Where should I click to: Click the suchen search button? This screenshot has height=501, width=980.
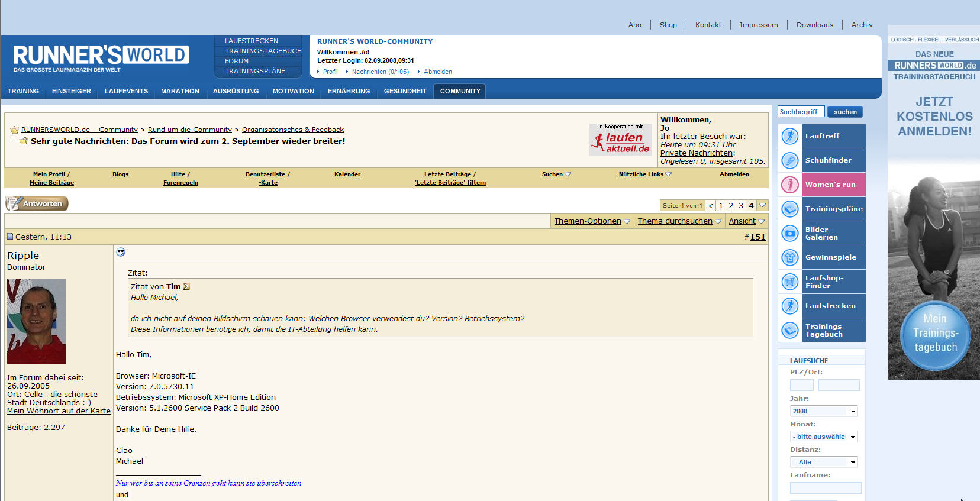(x=845, y=112)
